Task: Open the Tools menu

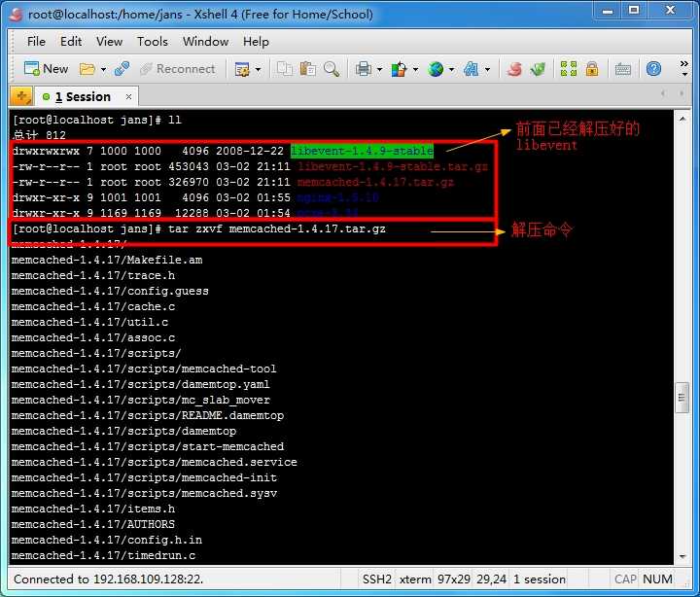Action: pos(153,42)
